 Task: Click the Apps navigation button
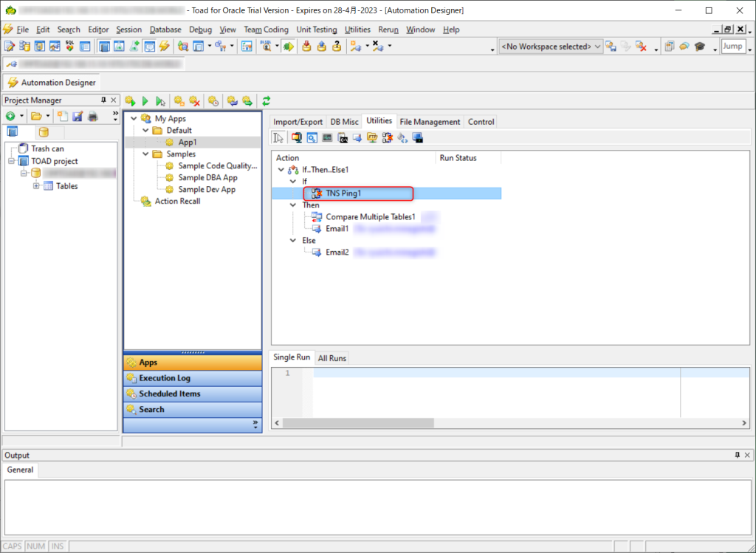pos(193,363)
